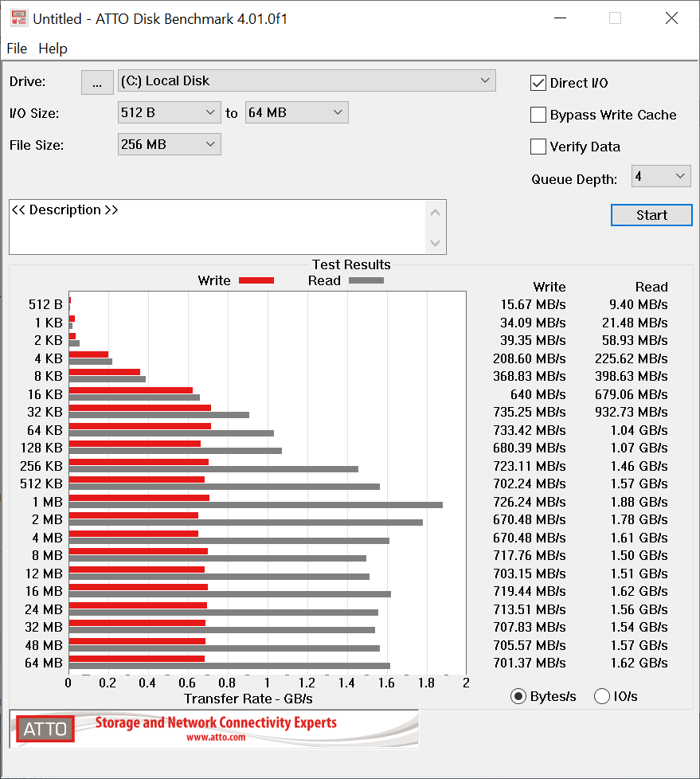Tick the Verify Data checkbox

[538, 147]
